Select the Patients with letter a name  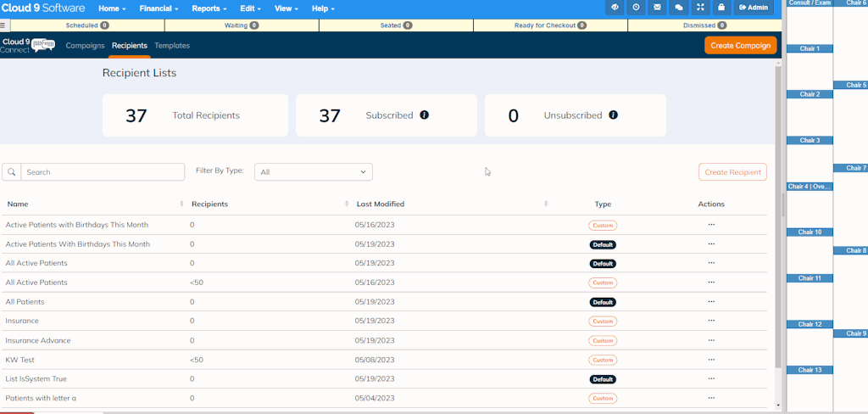41,398
